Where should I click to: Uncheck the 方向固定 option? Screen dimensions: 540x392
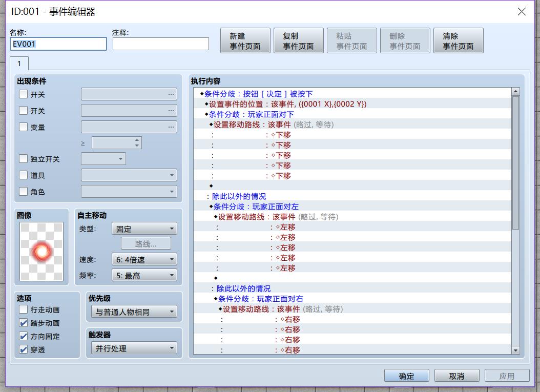coord(23,336)
